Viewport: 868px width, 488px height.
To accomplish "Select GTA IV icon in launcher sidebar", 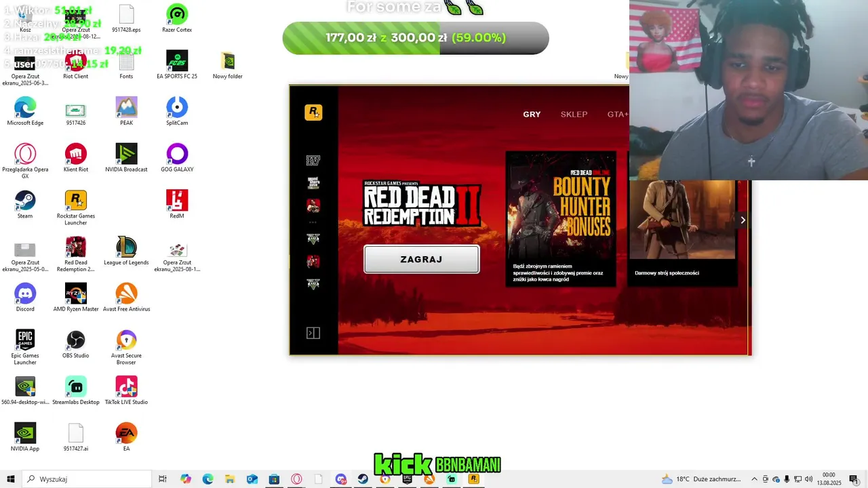I will pos(313,161).
